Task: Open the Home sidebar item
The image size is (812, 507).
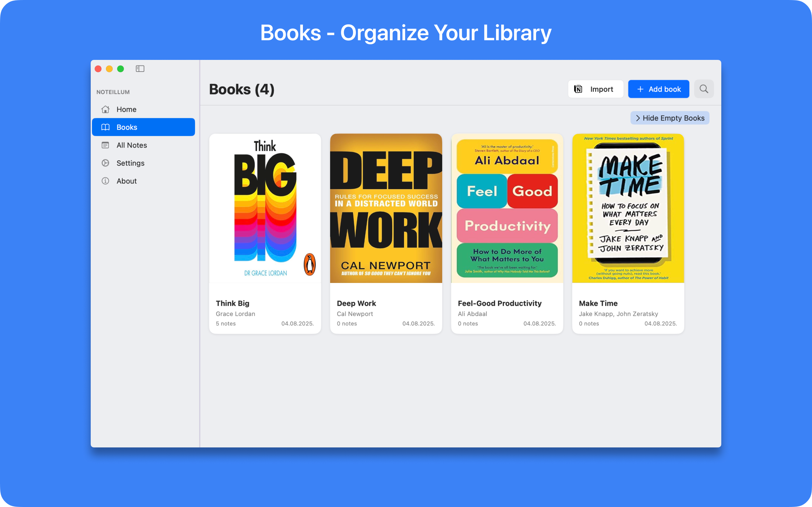Action: pos(127,109)
